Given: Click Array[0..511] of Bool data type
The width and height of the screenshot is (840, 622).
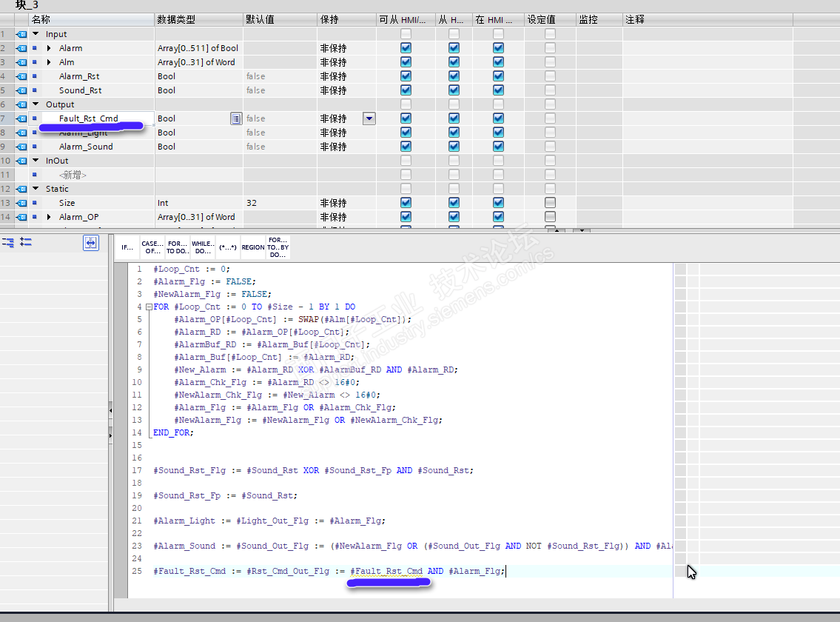Looking at the screenshot, I should tap(198, 48).
